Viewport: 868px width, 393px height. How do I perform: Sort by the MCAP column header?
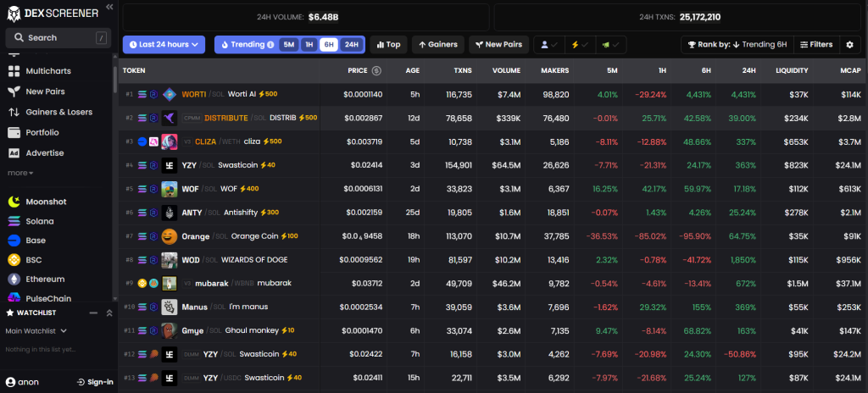coord(849,71)
